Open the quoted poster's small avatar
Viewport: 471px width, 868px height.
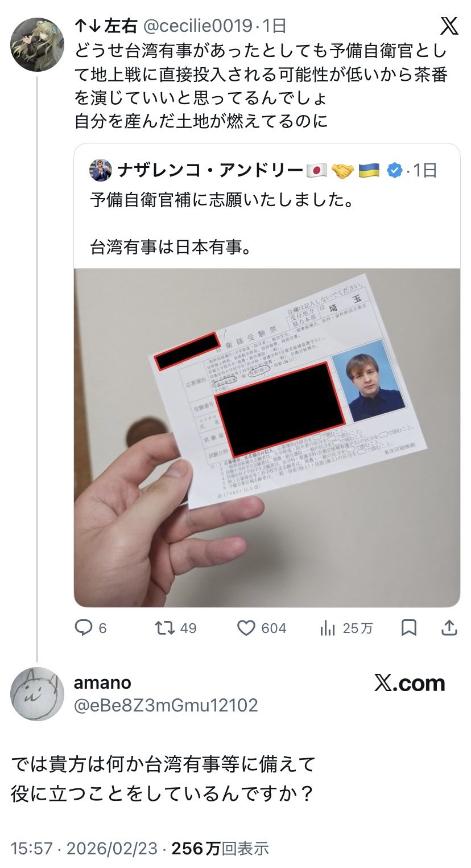pyautogui.click(x=101, y=170)
